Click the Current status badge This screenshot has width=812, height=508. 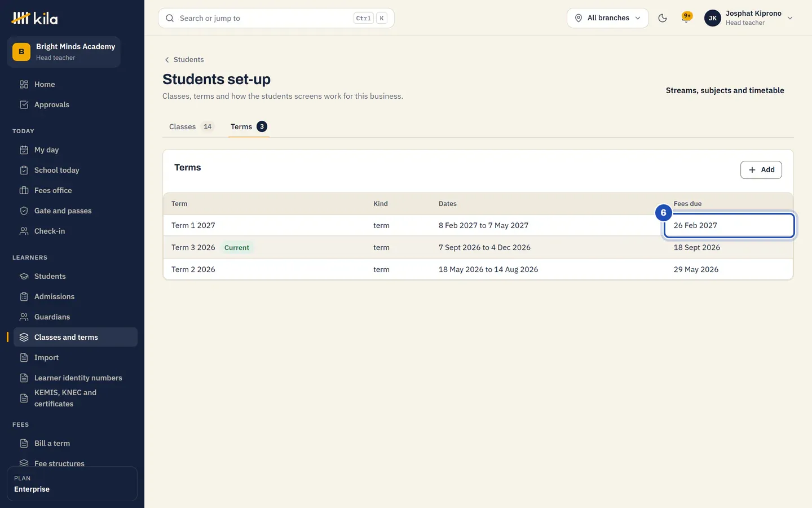coord(237,247)
